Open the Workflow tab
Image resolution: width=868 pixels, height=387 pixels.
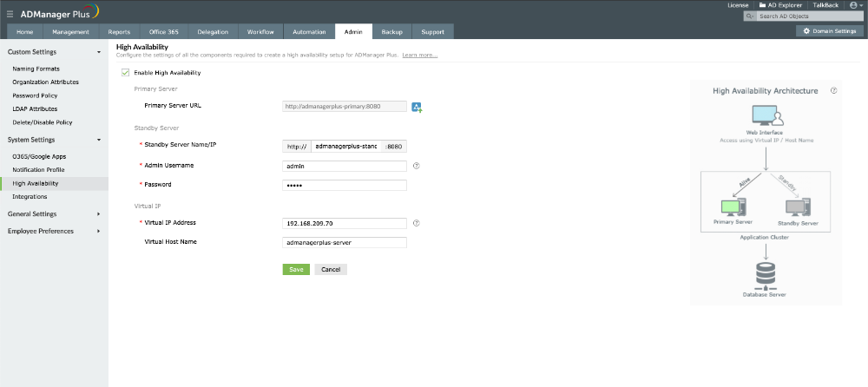coord(260,31)
